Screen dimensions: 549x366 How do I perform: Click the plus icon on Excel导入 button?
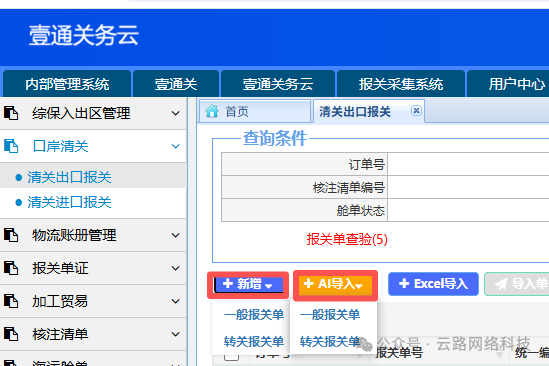click(404, 283)
